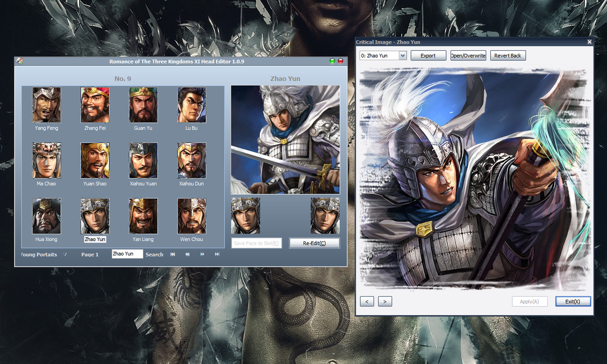
Task: Go to the first page of portraits
Action: tap(173, 255)
